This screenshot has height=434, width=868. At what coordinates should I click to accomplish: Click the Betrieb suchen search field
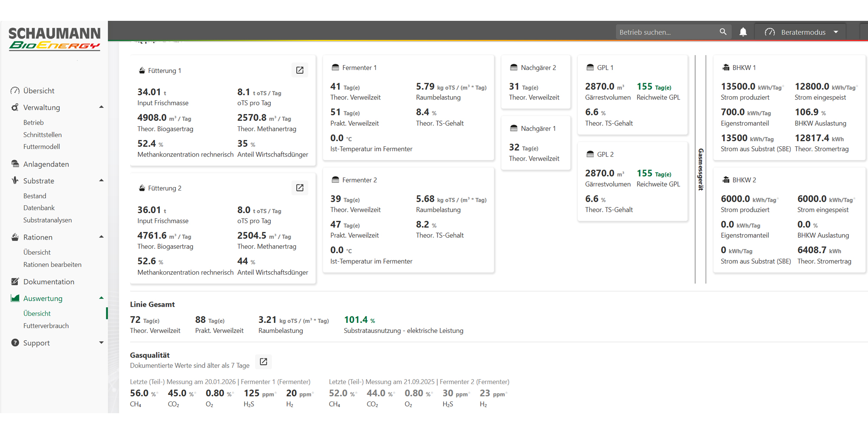tap(666, 32)
